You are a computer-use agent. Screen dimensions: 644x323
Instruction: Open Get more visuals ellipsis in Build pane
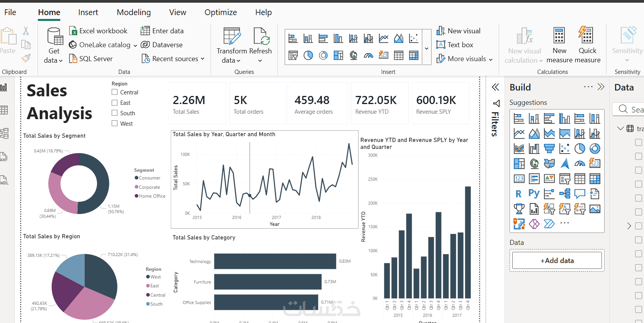[564, 223]
